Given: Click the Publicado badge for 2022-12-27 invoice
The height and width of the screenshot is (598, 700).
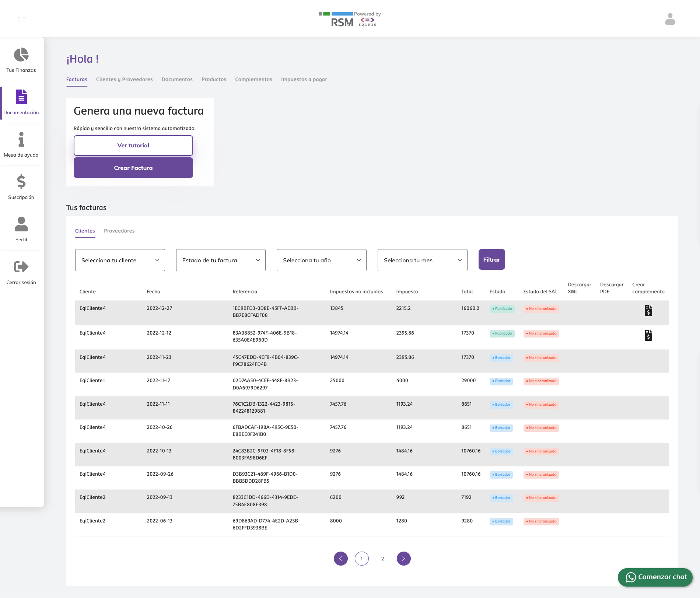Looking at the screenshot, I should (502, 309).
